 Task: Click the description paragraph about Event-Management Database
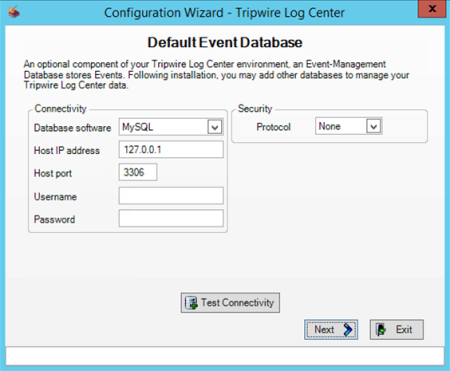216,75
